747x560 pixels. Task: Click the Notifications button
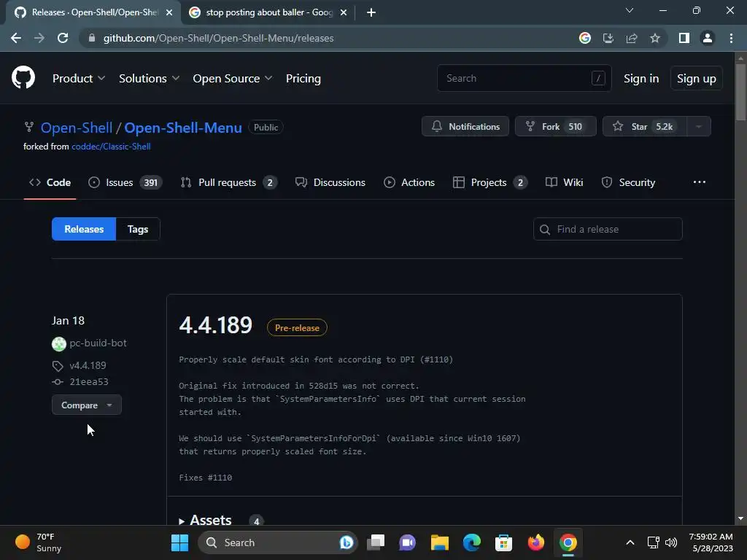[x=465, y=126]
